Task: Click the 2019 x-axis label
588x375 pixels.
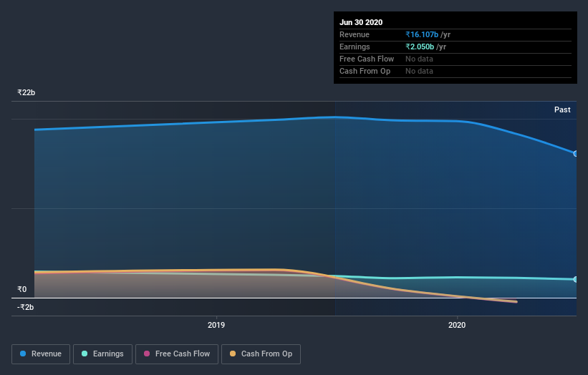Action: click(216, 325)
